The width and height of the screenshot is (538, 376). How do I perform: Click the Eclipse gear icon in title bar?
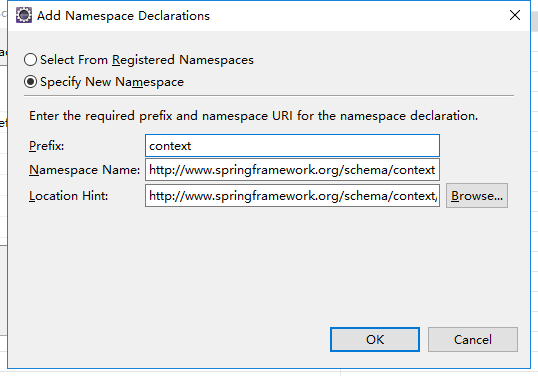[x=24, y=15]
